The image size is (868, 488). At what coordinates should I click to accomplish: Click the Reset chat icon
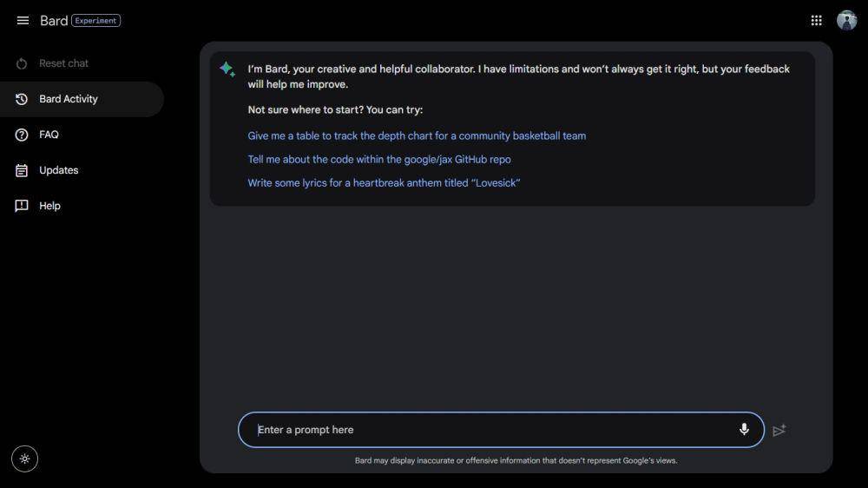(x=22, y=63)
